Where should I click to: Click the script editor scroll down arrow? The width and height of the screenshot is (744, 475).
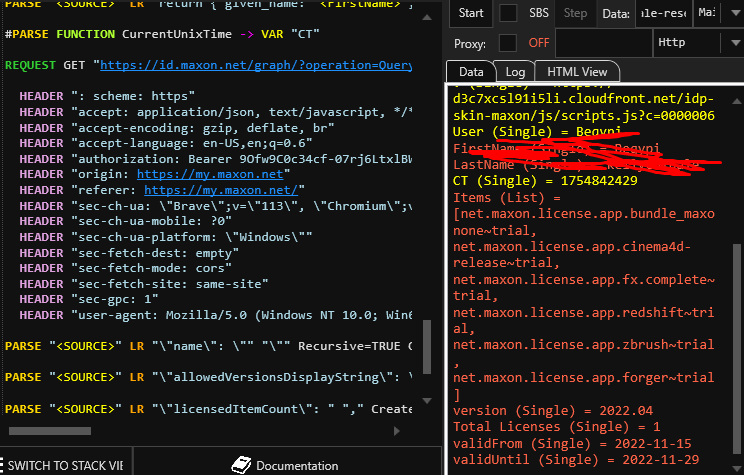[427, 400]
